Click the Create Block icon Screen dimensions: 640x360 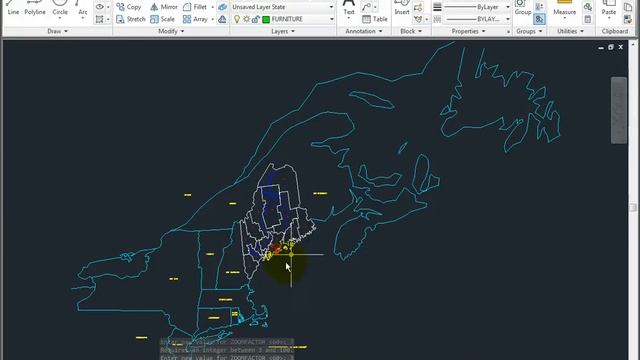coord(418,7)
